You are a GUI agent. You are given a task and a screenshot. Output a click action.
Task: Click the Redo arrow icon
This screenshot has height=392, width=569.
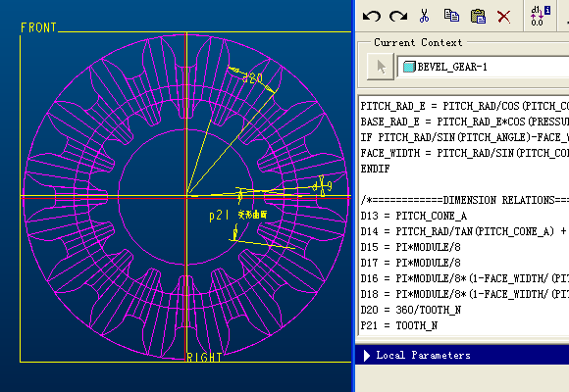[398, 16]
